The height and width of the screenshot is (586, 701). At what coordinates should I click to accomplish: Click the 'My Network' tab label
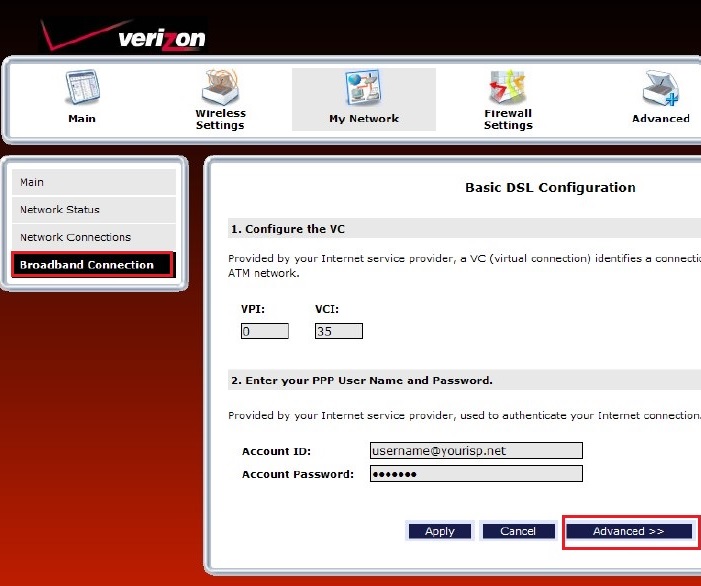364,119
